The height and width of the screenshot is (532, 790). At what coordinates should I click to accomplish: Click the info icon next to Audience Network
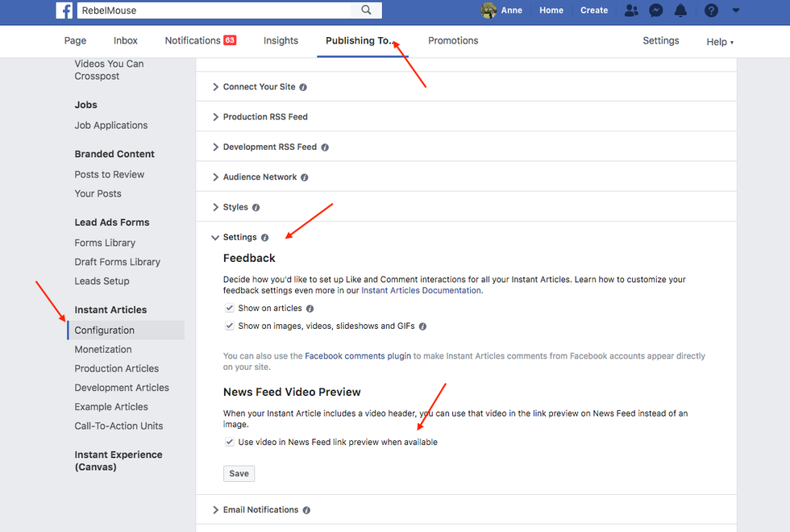(x=305, y=177)
